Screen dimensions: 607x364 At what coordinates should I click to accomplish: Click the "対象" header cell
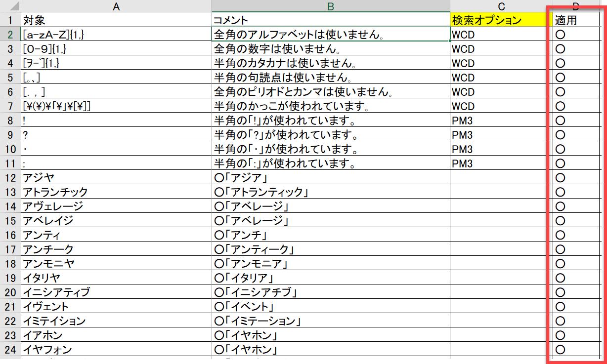pyautogui.click(x=116, y=20)
